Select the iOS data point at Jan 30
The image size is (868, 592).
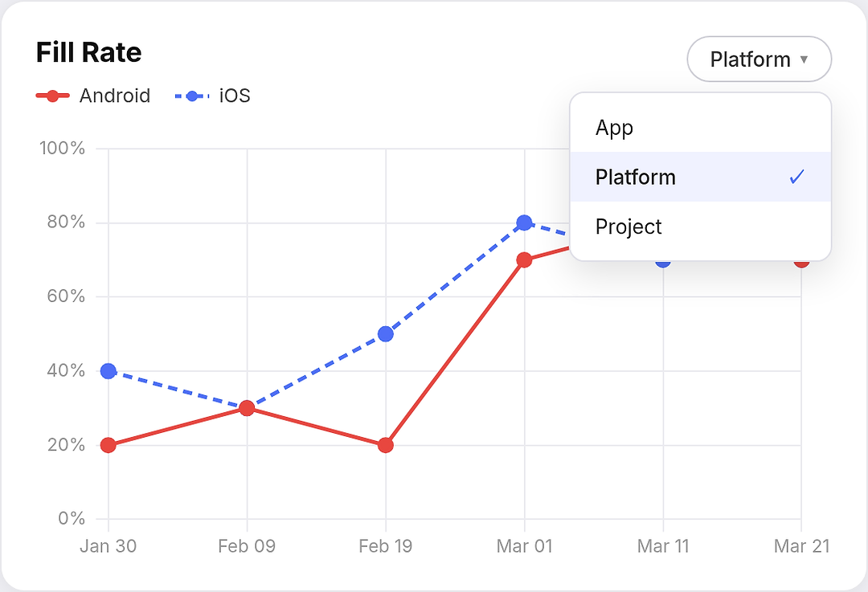pos(108,371)
